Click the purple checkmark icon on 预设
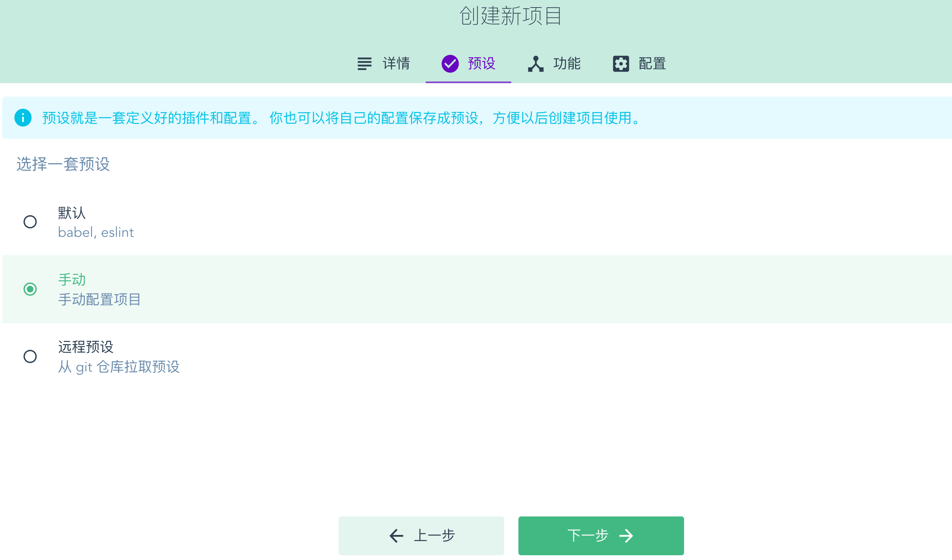The image size is (952, 560). coord(450,63)
